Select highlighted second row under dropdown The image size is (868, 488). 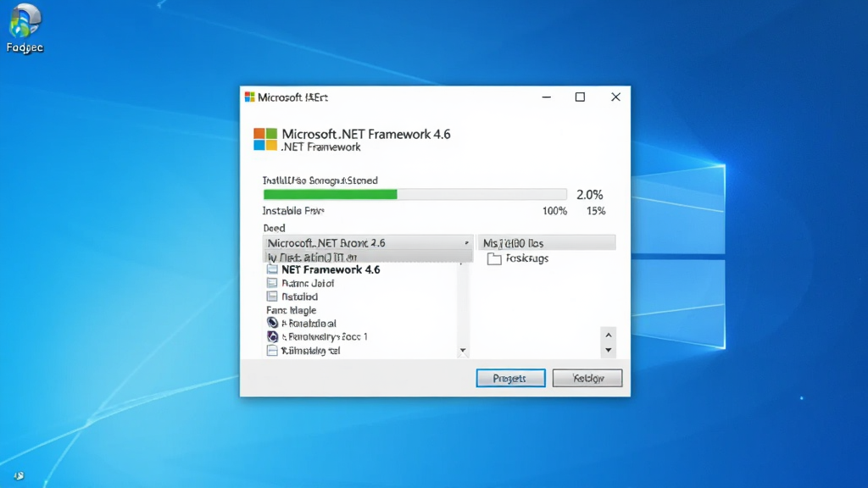(x=368, y=257)
